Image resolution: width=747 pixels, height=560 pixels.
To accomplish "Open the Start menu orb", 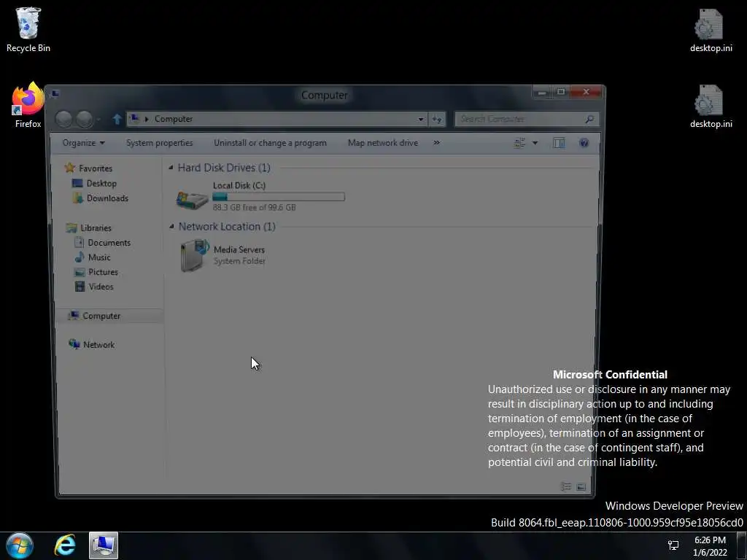I will (20, 545).
